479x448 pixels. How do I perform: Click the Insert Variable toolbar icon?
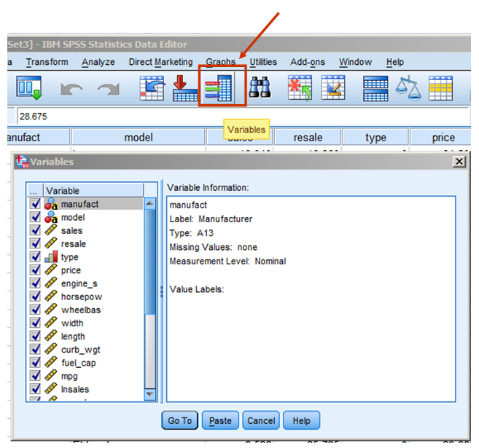click(x=333, y=88)
